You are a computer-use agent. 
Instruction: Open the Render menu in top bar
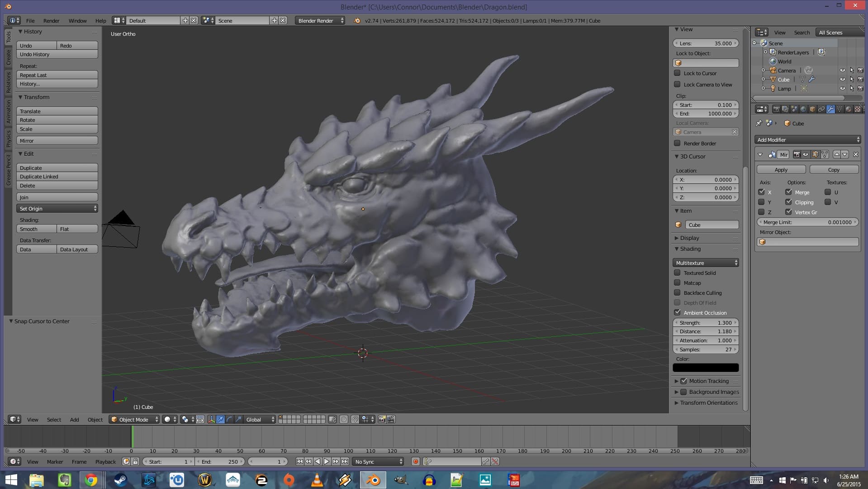pos(51,20)
